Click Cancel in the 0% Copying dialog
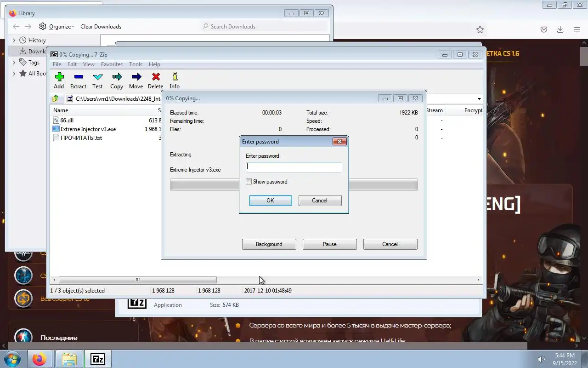 [x=390, y=244]
